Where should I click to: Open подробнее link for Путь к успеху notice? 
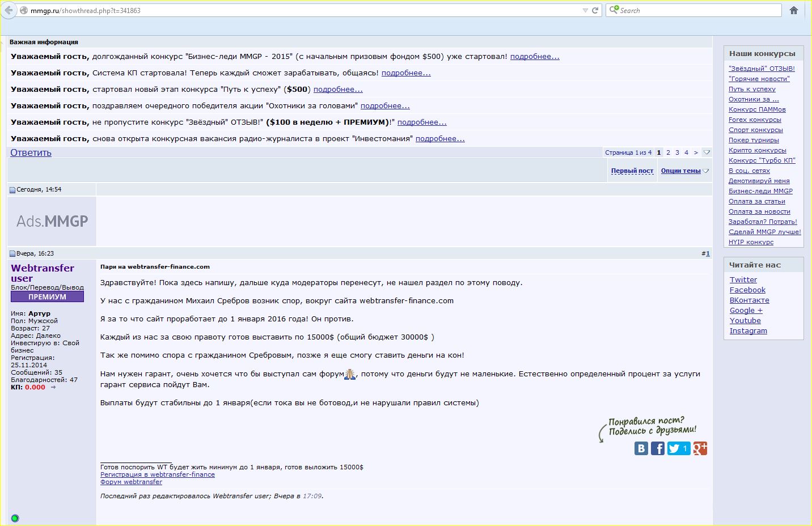338,90
